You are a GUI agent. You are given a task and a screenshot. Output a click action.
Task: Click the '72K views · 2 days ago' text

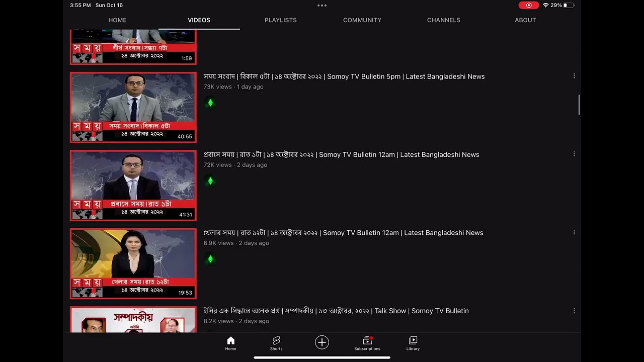click(235, 165)
